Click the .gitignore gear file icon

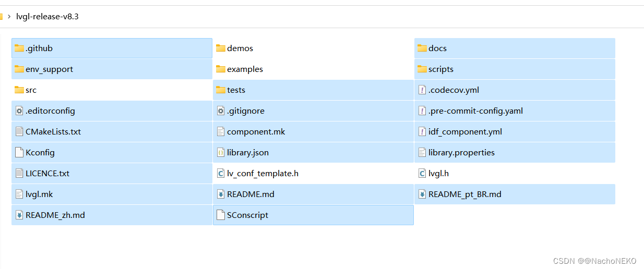pos(221,111)
